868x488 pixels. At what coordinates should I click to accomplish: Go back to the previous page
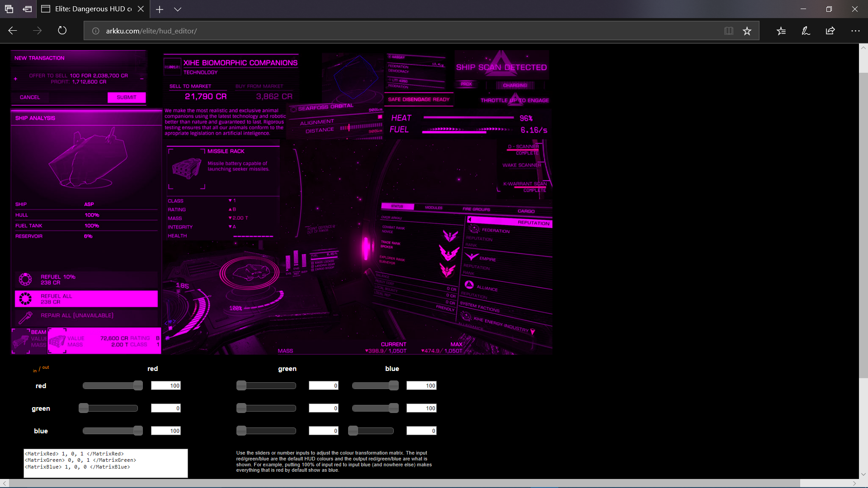point(13,31)
